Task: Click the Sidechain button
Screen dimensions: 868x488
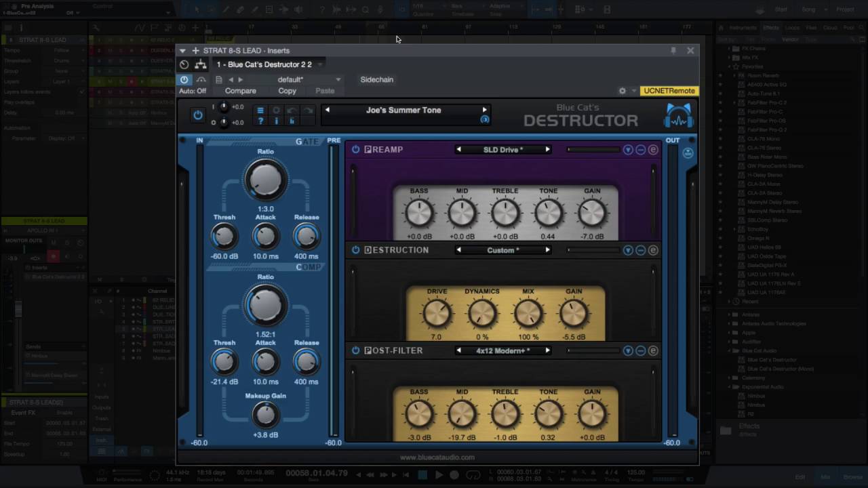Action: tap(377, 79)
